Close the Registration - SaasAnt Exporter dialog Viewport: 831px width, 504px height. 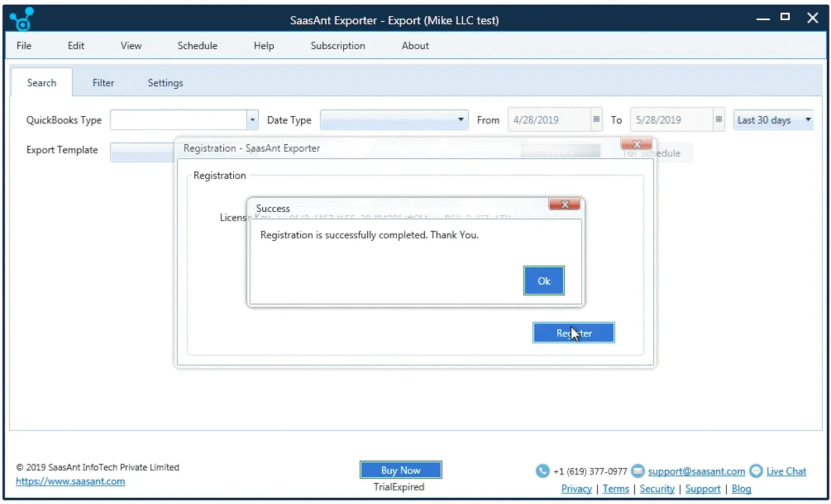coord(637,144)
